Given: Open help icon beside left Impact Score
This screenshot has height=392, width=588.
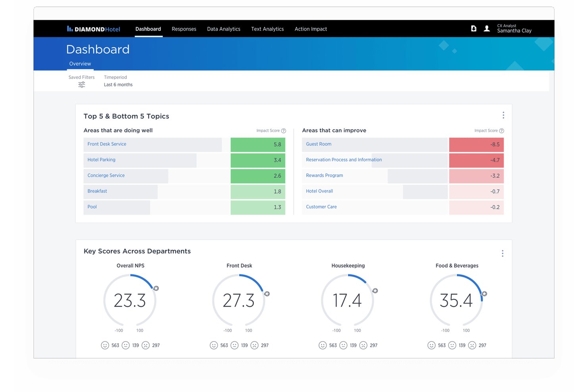Looking at the screenshot, I should click(283, 131).
